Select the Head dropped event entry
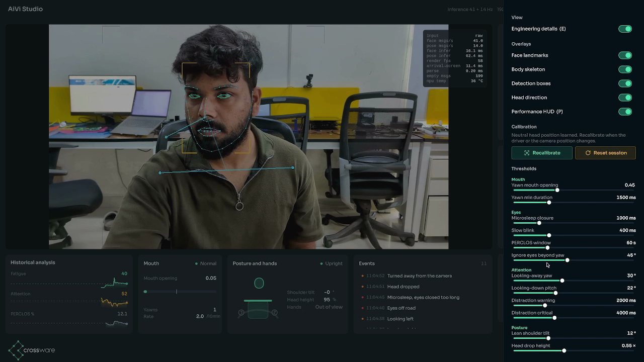 [x=403, y=287]
